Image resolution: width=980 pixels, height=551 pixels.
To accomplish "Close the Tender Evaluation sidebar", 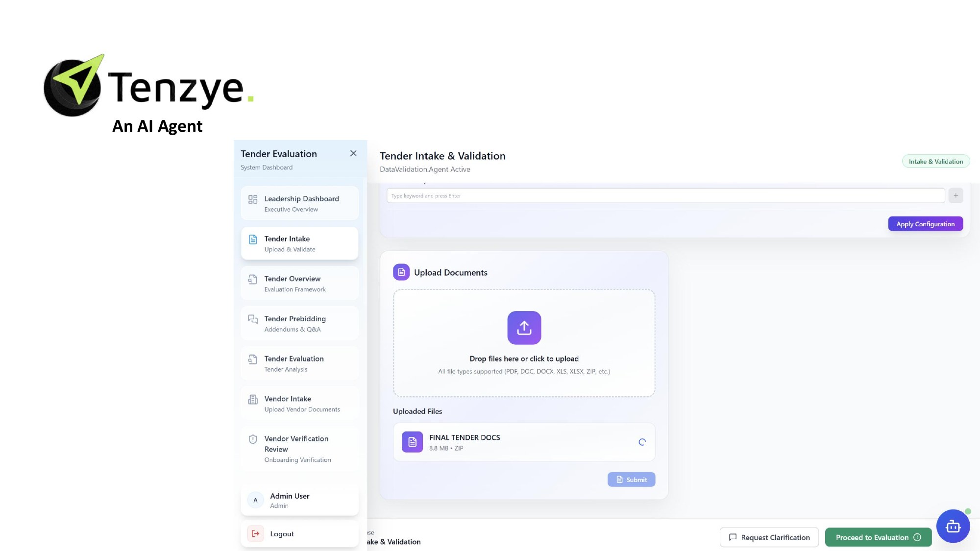I will 353,153.
